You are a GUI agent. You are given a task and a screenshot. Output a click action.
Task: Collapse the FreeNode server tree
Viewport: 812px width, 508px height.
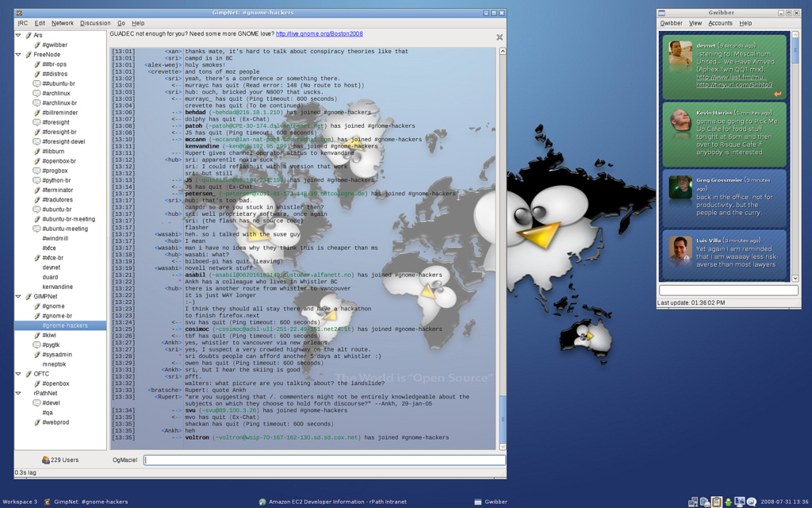19,55
